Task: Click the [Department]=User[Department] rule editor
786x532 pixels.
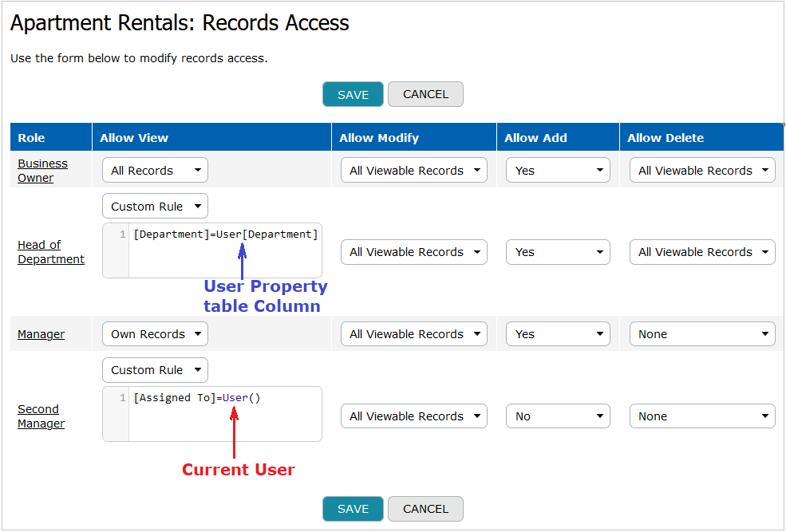Action: click(212, 250)
